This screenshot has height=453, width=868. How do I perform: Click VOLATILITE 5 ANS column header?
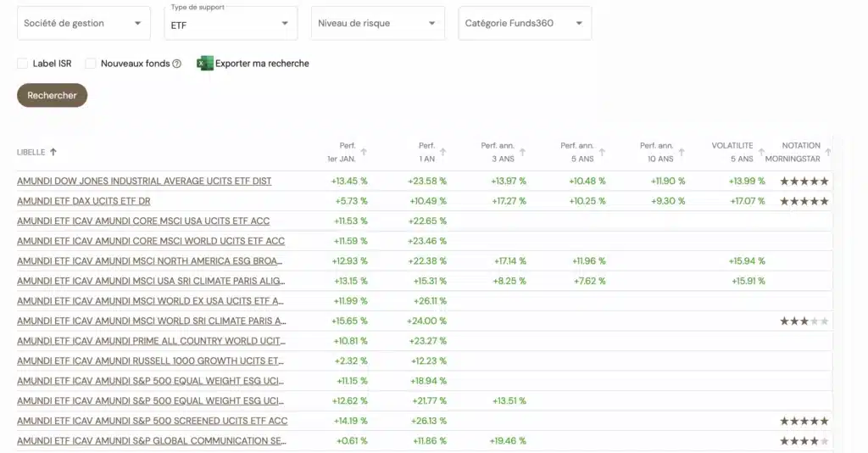point(732,153)
